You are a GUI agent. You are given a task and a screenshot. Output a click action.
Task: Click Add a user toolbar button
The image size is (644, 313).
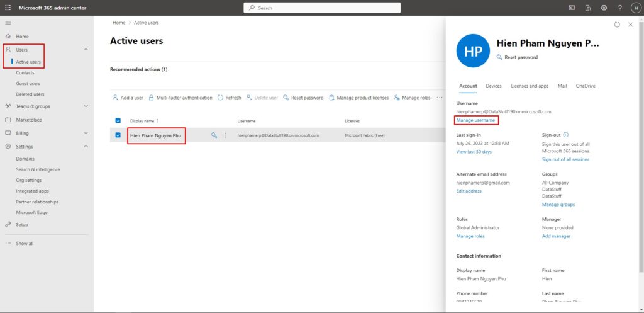(128, 98)
